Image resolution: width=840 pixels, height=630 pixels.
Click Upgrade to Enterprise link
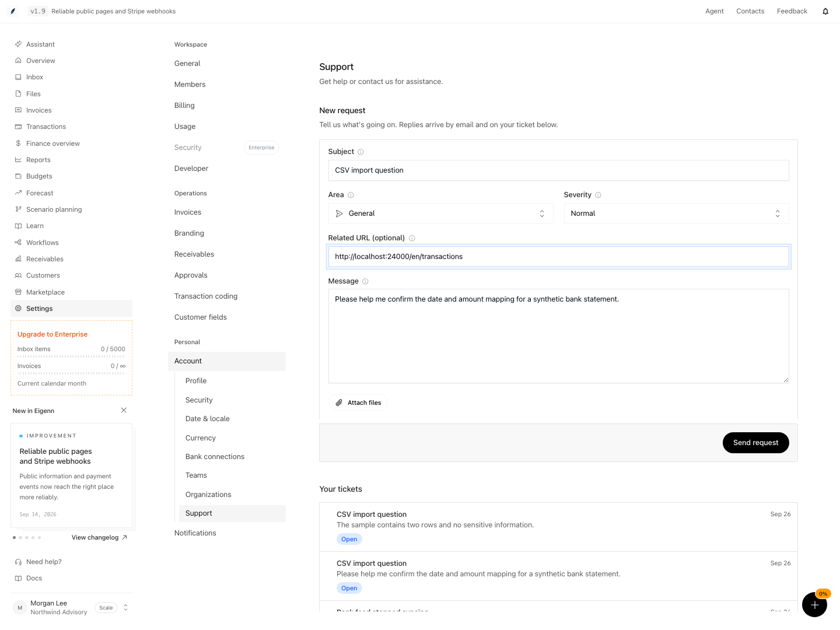[x=52, y=334]
